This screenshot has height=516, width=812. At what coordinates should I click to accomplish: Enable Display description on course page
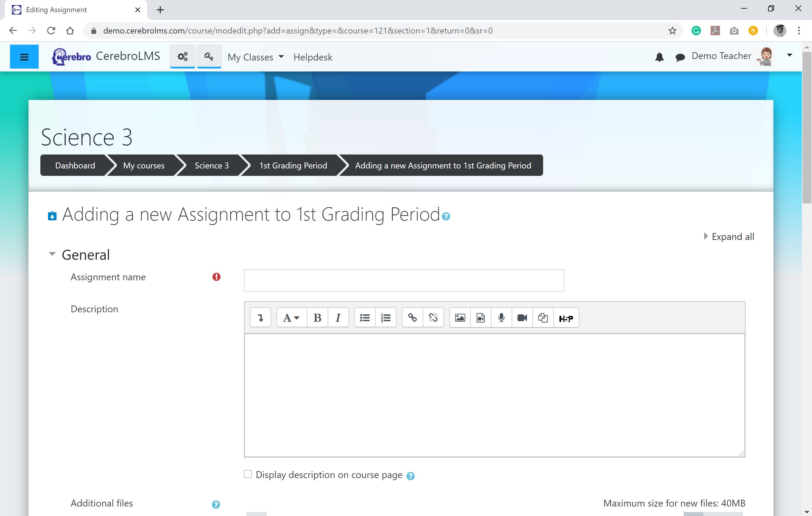click(248, 474)
